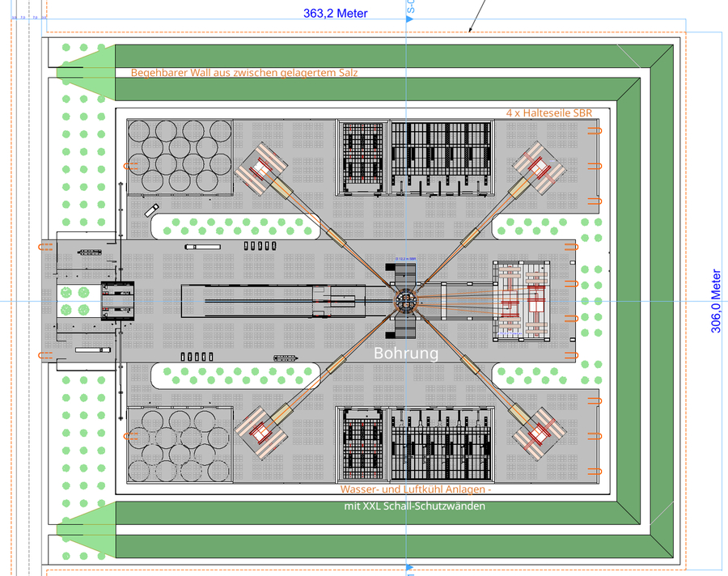Click the 306,0 Meter height dimension label

point(715,301)
